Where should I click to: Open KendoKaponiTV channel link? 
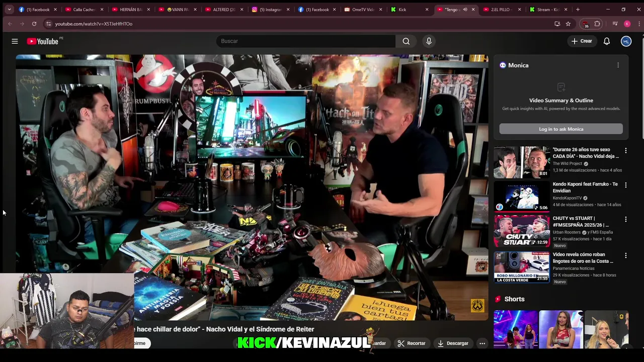click(x=567, y=198)
